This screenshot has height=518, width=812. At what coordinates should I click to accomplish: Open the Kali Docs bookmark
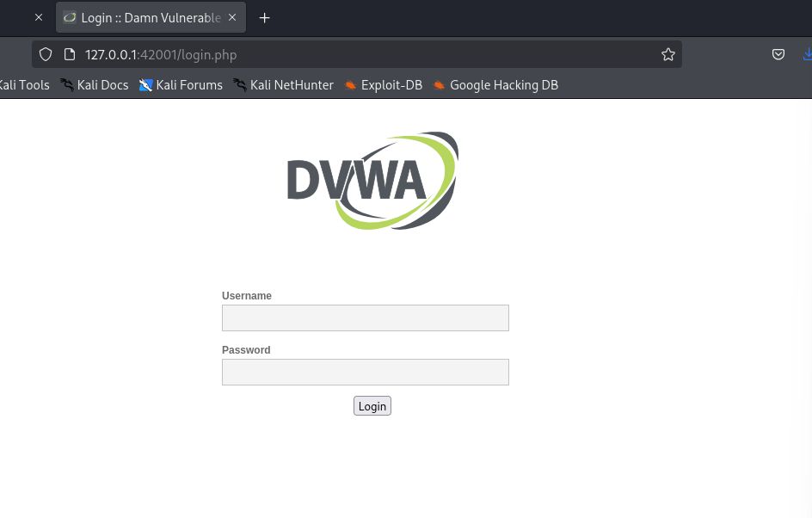pyautogui.click(x=95, y=85)
